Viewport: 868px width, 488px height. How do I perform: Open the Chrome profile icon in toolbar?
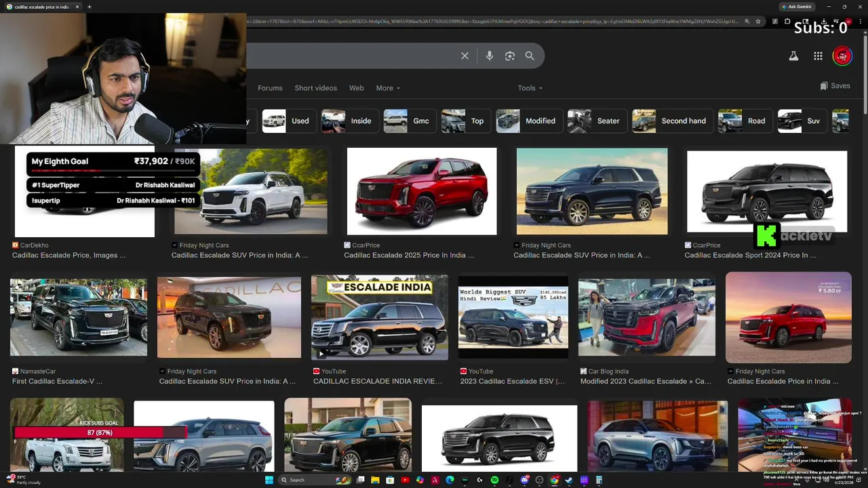pos(848,21)
